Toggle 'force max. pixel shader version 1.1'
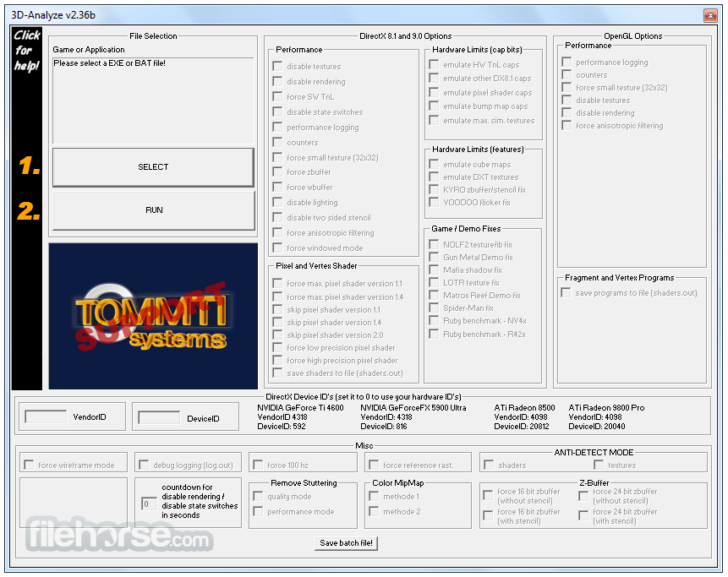The image size is (728, 577). pyautogui.click(x=277, y=283)
